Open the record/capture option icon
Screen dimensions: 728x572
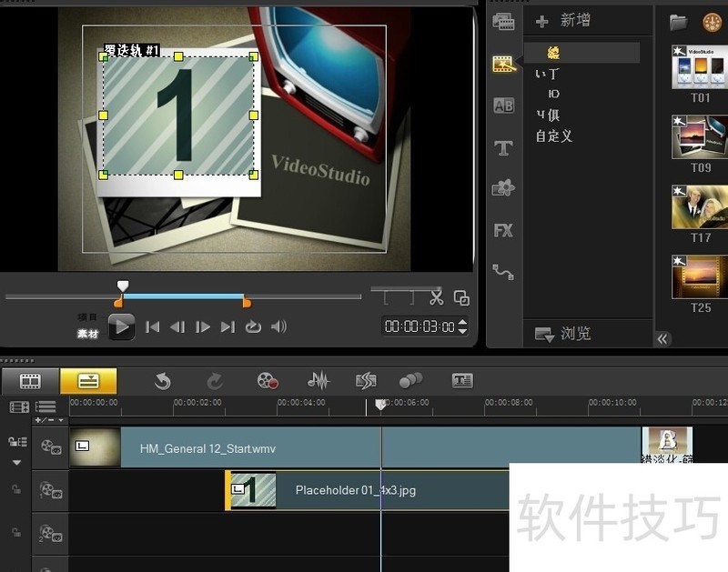268,381
